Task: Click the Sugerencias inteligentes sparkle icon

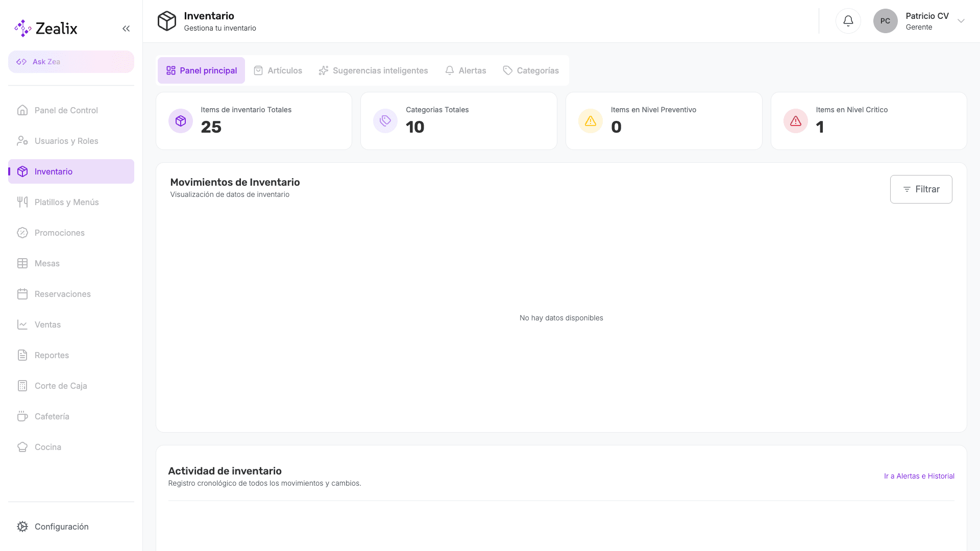Action: click(x=324, y=70)
